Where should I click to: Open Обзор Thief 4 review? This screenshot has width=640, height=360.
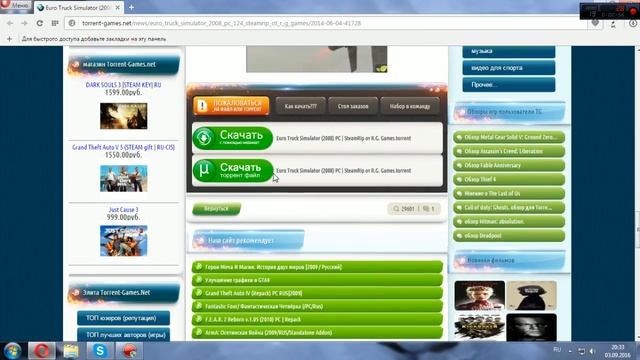509,180
